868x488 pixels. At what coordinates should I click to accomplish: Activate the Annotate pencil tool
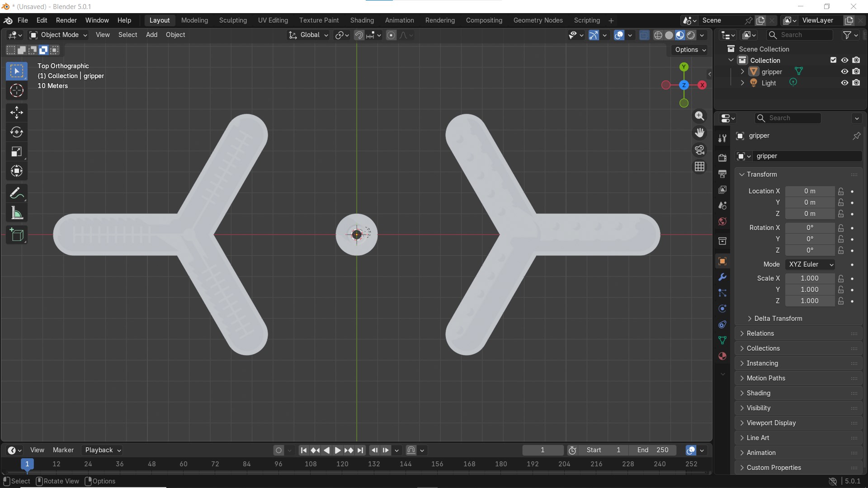click(x=17, y=193)
